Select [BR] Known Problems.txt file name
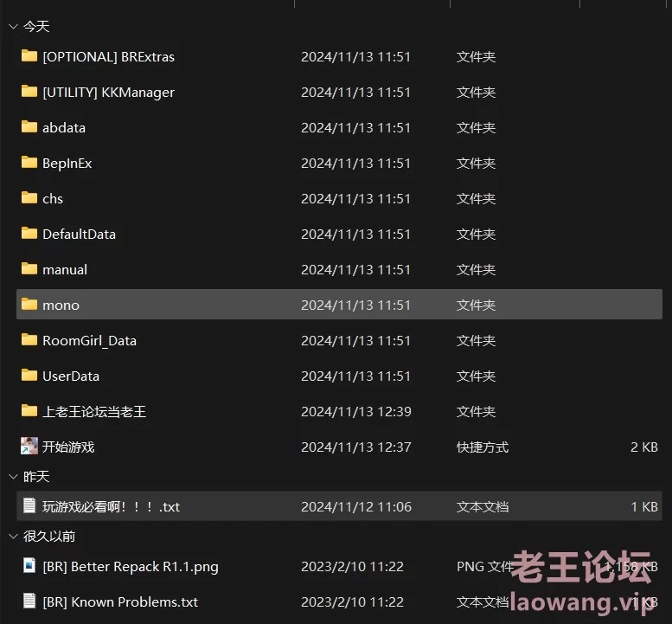The image size is (672, 624). (120, 602)
